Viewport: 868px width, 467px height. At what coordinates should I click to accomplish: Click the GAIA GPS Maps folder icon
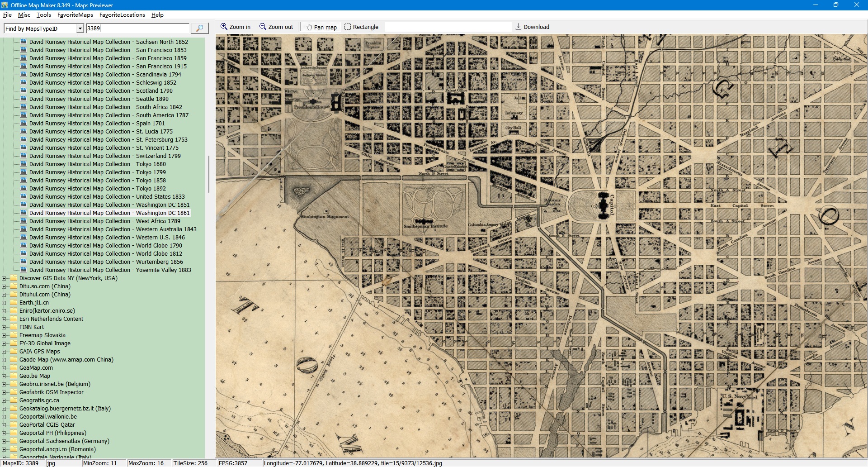point(13,352)
